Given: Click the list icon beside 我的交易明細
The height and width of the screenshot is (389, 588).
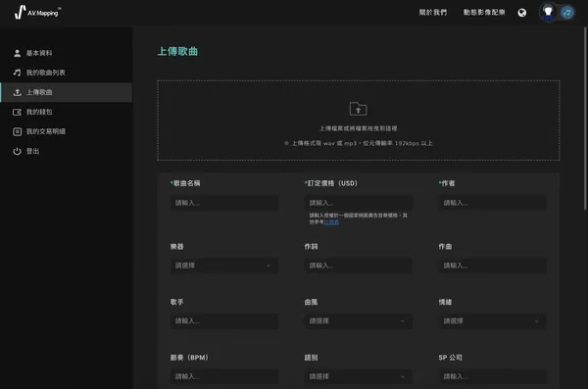Looking at the screenshot, I should (17, 131).
